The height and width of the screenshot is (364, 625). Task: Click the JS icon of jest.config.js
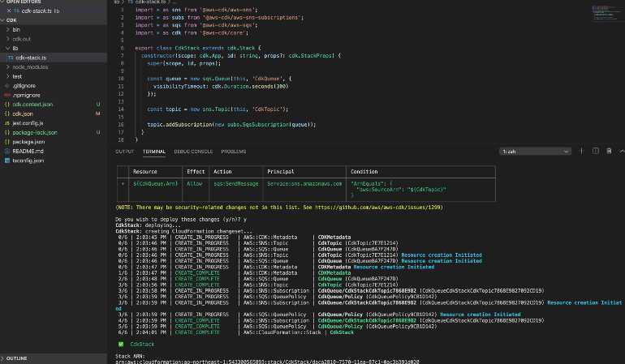pyautogui.click(x=6, y=123)
